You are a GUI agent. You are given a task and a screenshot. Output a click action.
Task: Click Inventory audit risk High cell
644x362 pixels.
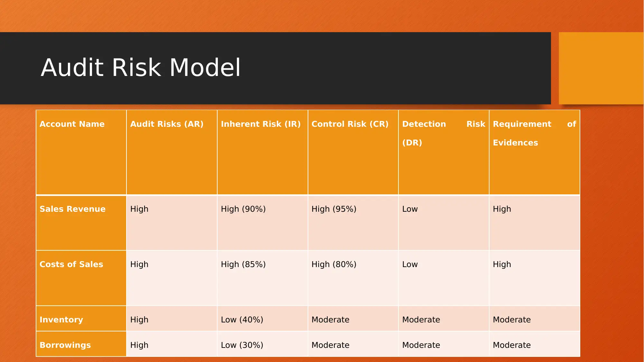172,319
